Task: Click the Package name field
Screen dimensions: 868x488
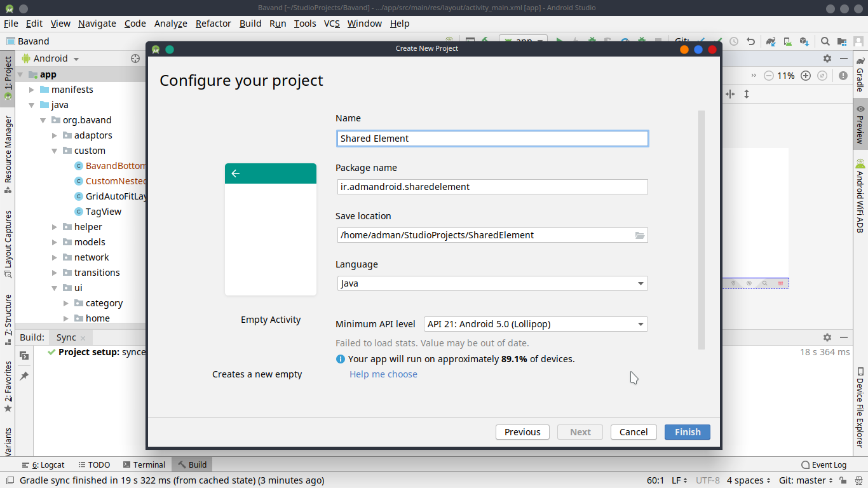Action: (492, 187)
